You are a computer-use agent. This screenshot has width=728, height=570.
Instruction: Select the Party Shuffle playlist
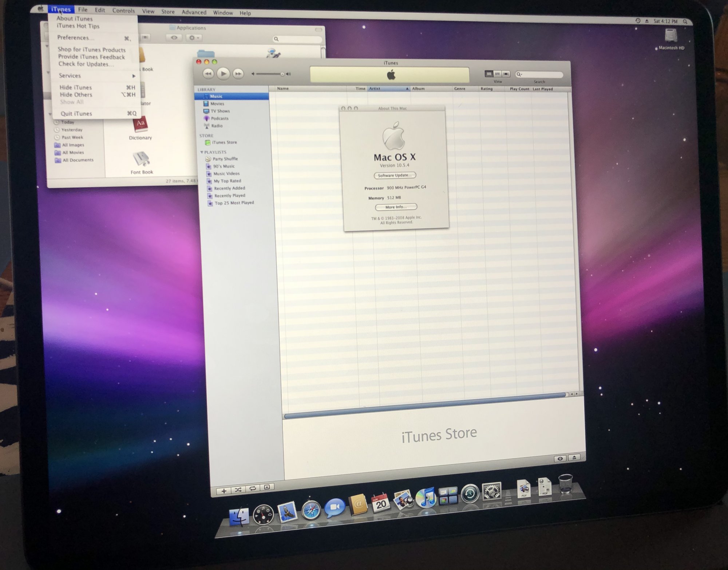tap(225, 159)
